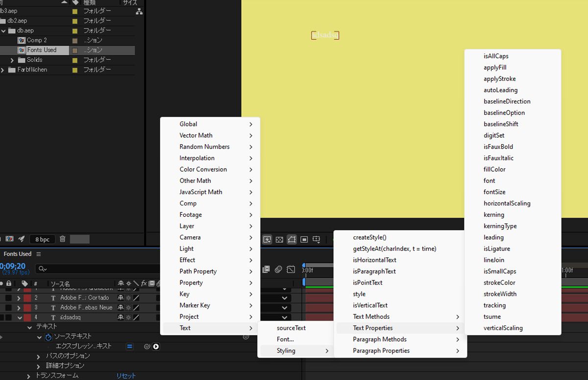
Task: Enable the Frame Blending switch in the timeline
Action: tap(266, 269)
